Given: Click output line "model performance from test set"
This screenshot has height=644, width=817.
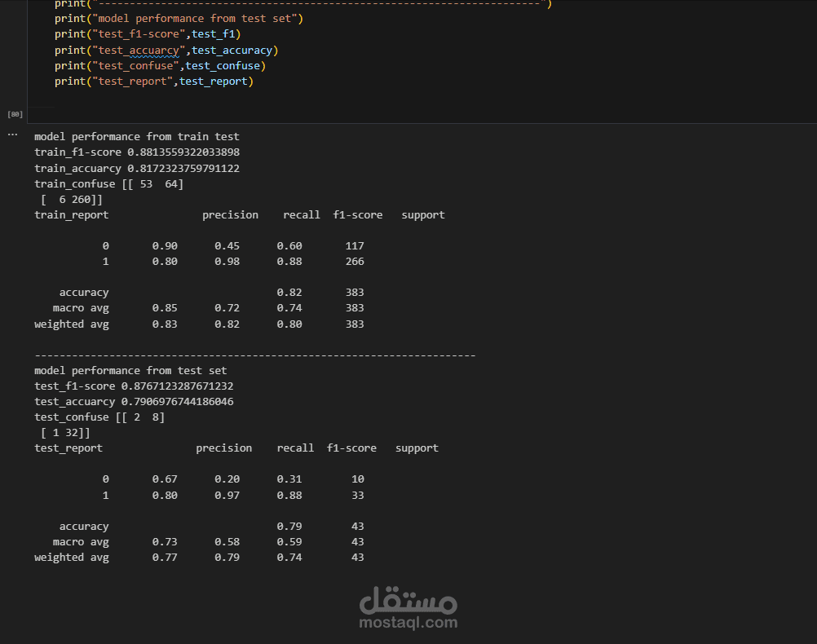Looking at the screenshot, I should click(130, 370).
